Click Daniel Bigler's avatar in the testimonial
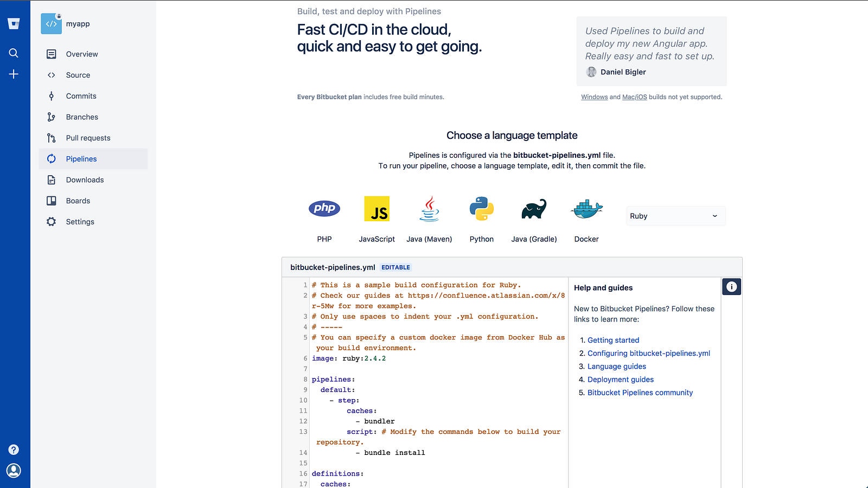Viewport: 868px width, 488px height. click(591, 72)
